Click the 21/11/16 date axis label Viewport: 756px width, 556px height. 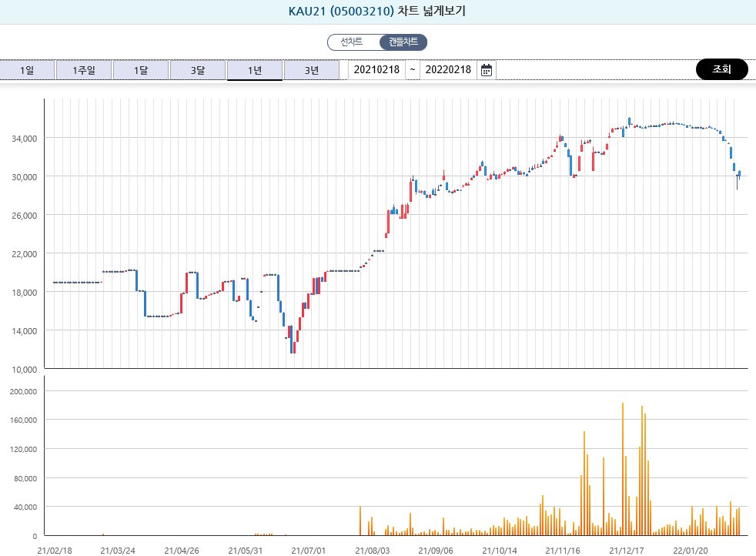coord(563,551)
